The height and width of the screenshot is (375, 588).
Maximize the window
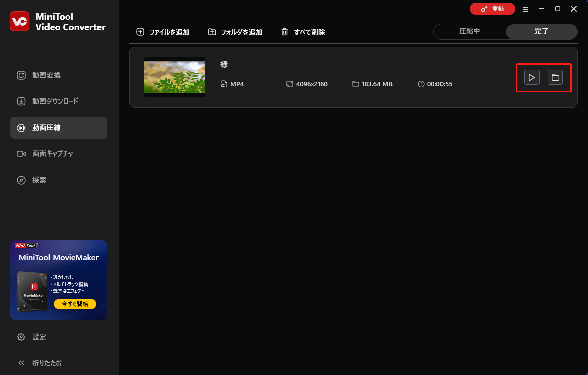[x=558, y=9]
